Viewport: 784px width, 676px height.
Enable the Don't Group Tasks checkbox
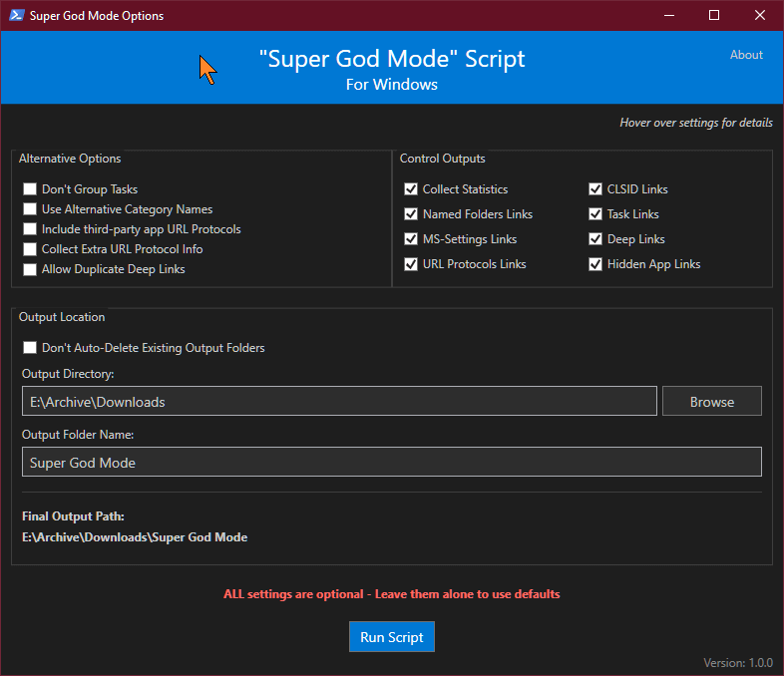pos(30,188)
